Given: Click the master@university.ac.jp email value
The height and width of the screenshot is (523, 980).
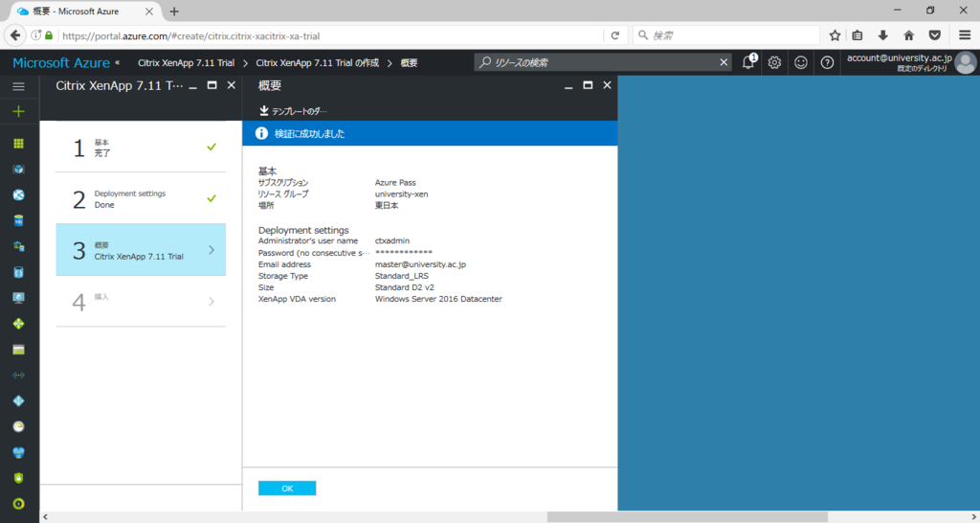Looking at the screenshot, I should click(420, 264).
